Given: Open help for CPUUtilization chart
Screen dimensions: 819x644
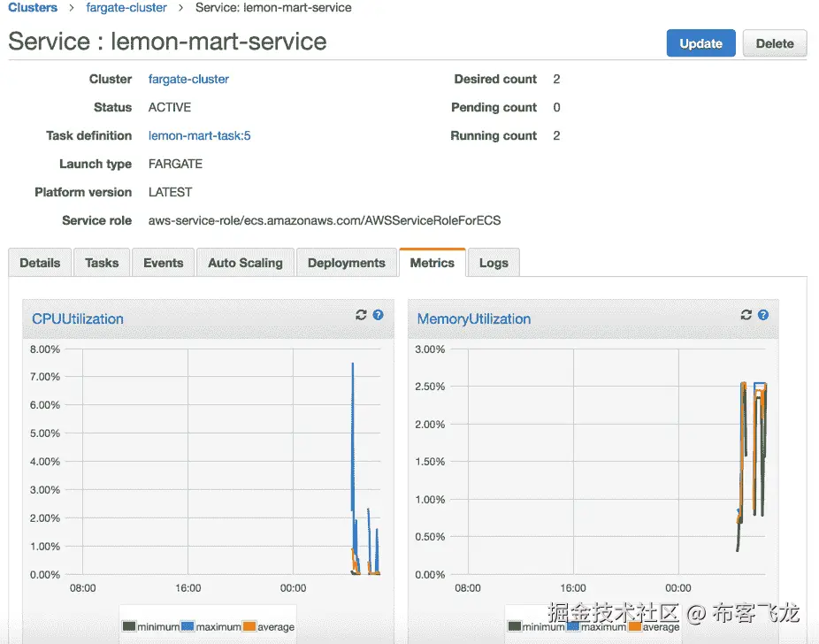Looking at the screenshot, I should point(379,315).
